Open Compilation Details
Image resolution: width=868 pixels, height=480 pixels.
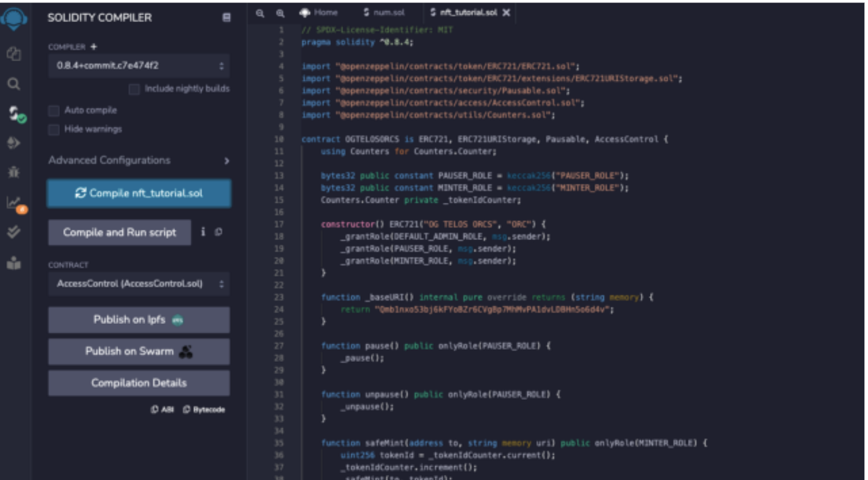tap(139, 383)
